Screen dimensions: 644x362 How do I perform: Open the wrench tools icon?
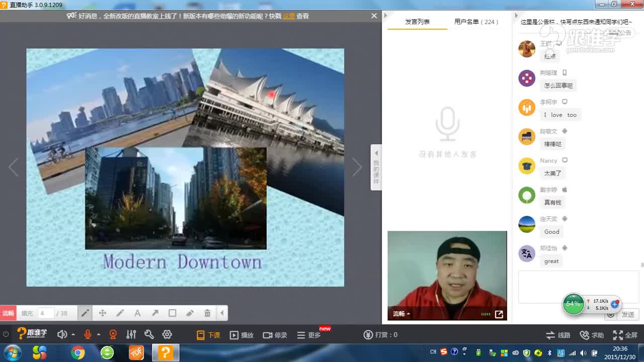[x=149, y=335]
